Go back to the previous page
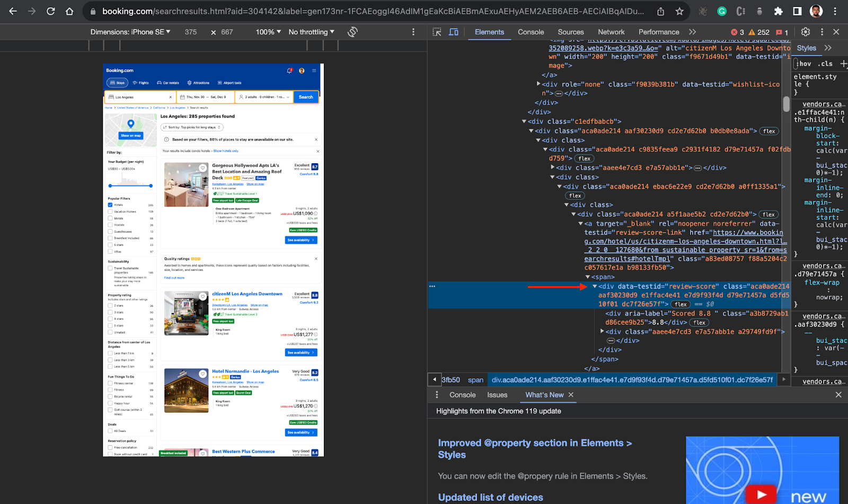 (x=13, y=11)
